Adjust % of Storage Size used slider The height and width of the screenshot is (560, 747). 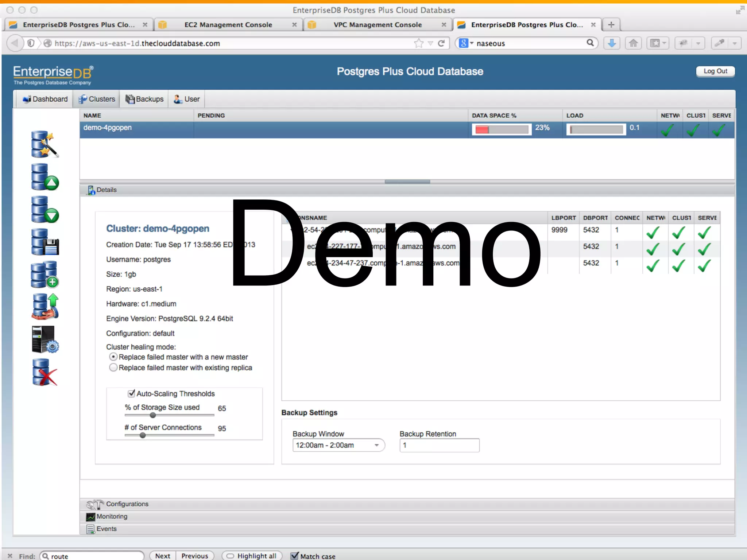coord(153,415)
